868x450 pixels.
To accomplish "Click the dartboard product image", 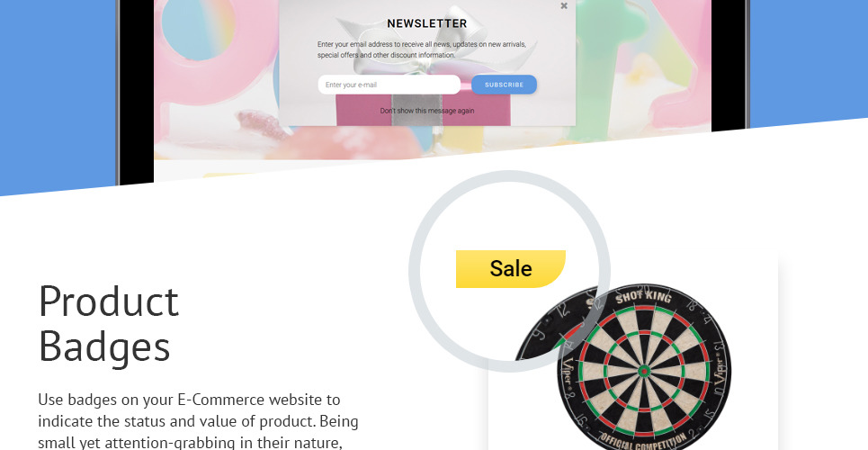I will [622, 367].
